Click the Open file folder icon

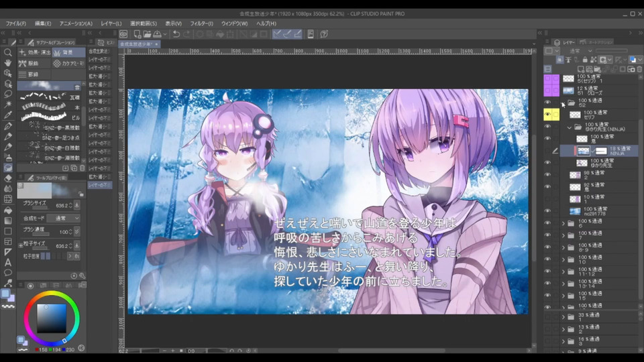click(x=147, y=34)
